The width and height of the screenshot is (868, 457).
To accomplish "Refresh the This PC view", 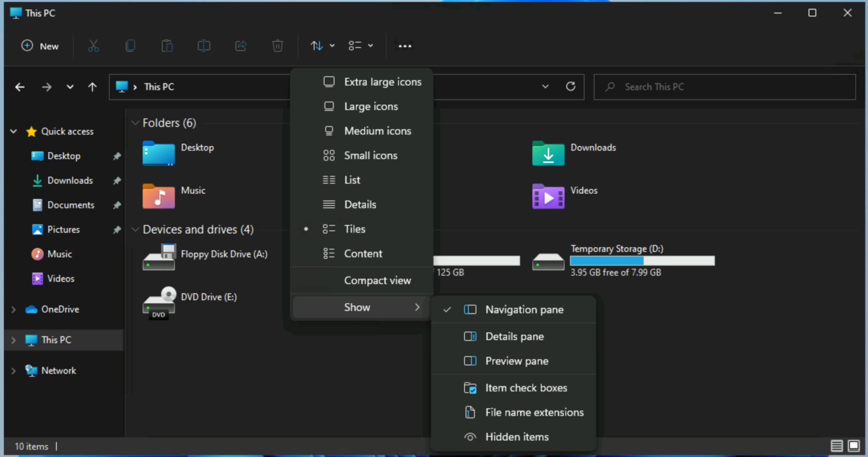I will (571, 87).
